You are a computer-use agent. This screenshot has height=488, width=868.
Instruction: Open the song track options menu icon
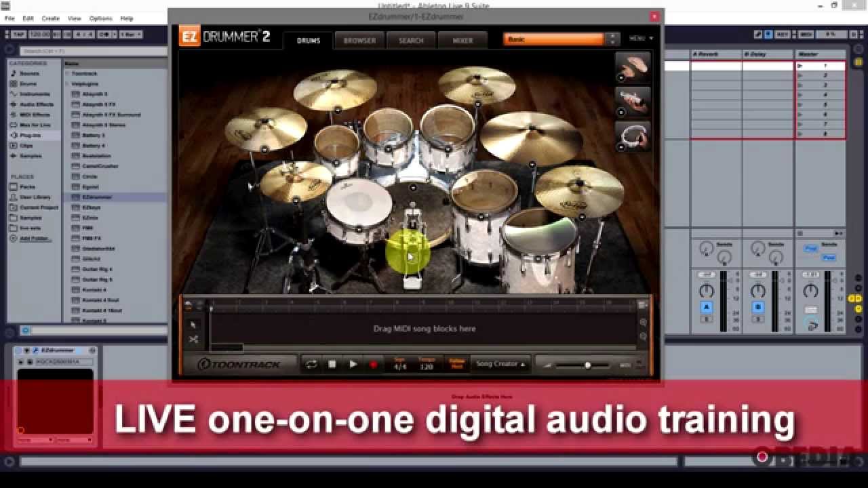pyautogui.click(x=642, y=305)
